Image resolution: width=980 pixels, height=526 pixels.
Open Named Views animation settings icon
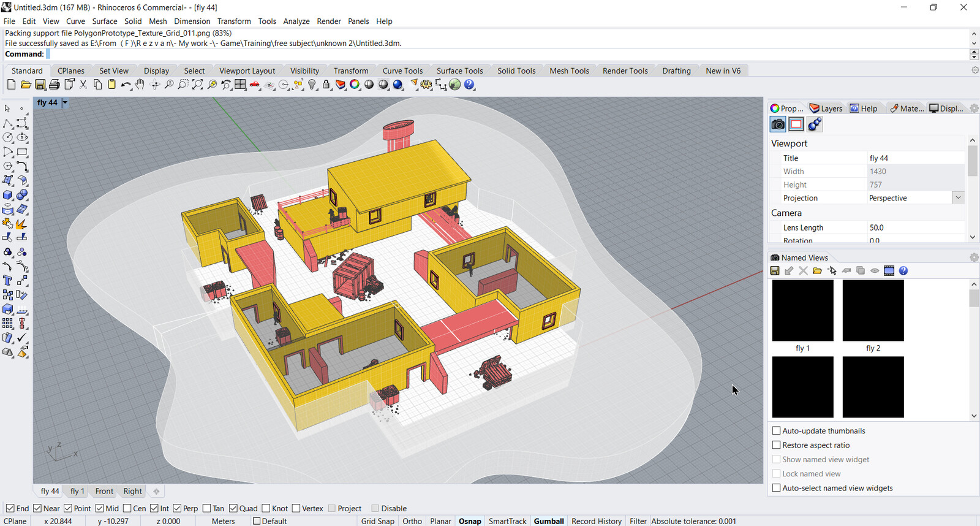coord(889,270)
